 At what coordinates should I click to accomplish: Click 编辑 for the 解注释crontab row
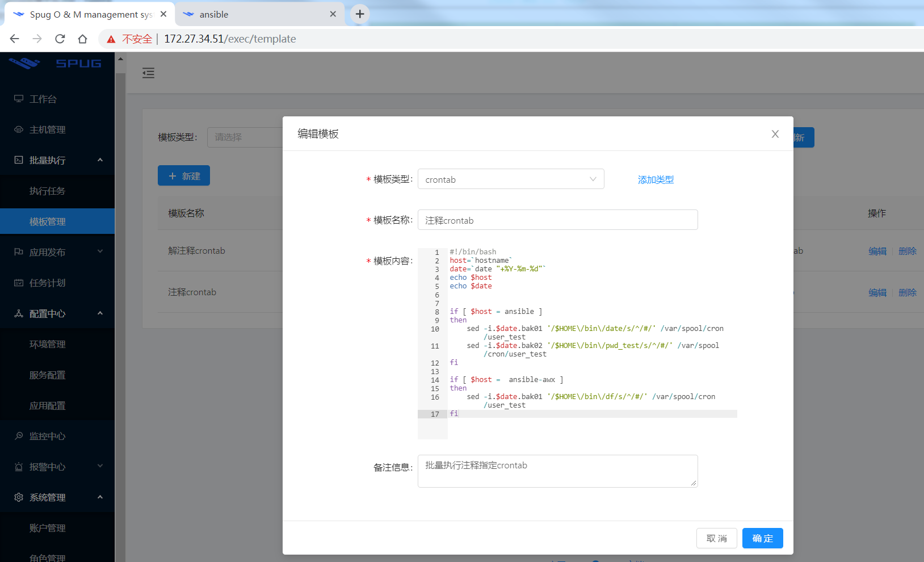click(x=877, y=251)
